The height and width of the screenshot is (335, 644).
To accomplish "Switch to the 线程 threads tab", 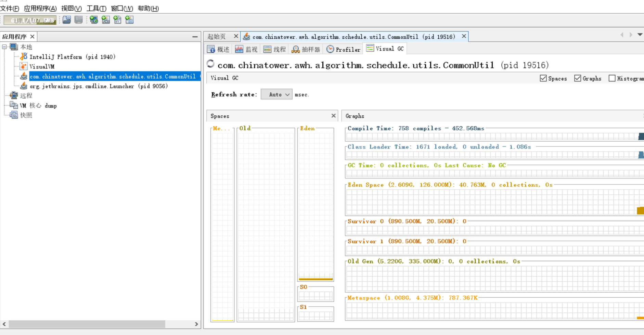I will pos(274,49).
